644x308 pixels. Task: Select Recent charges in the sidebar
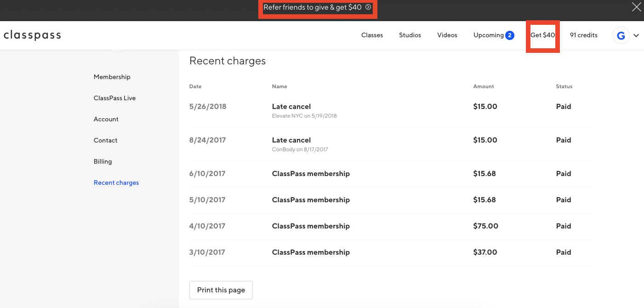pos(116,183)
